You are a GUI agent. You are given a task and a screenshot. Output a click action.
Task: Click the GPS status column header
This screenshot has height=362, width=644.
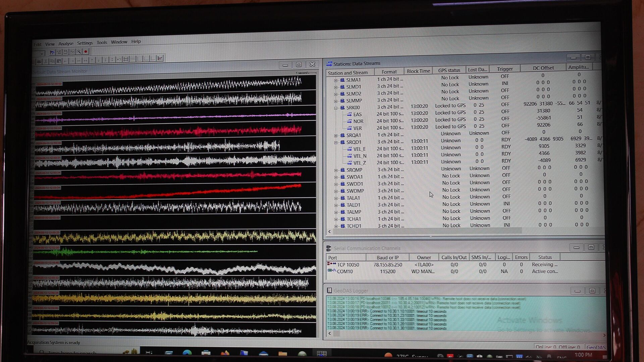(449, 70)
